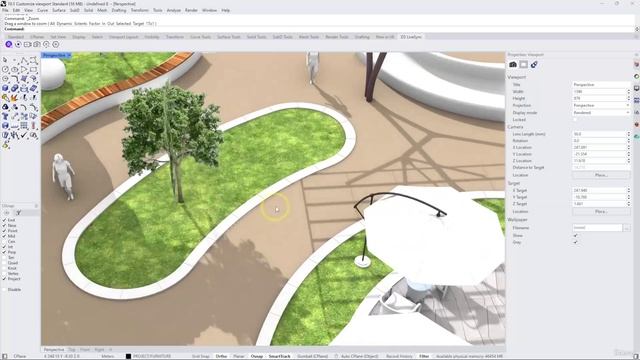
Task: Select the pointer selection tool in sidebar
Action: (5, 60)
